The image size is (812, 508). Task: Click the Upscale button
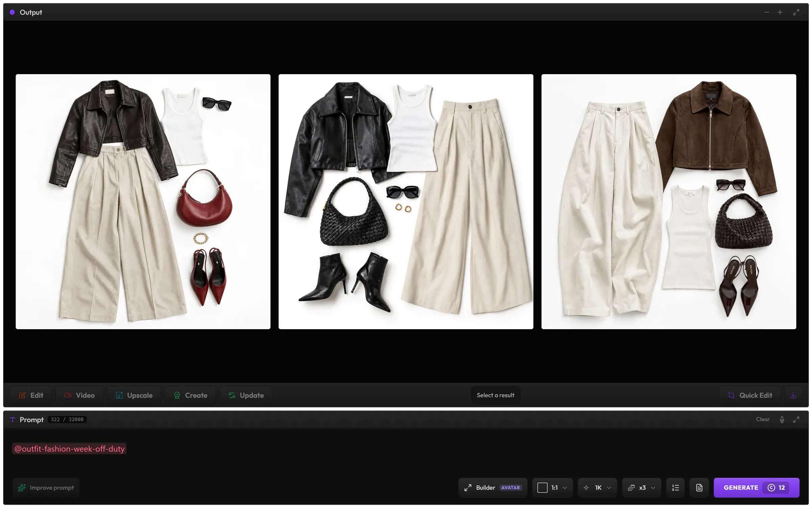click(134, 395)
